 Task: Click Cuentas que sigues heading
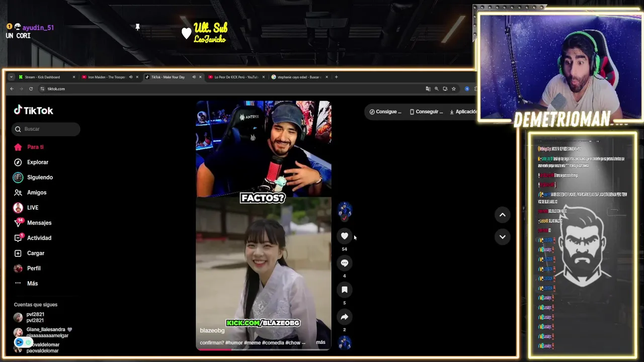[x=36, y=304]
